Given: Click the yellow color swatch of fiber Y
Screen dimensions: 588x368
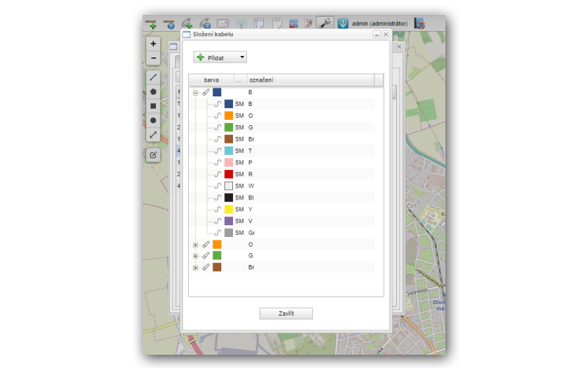Looking at the screenshot, I should click(x=229, y=210).
